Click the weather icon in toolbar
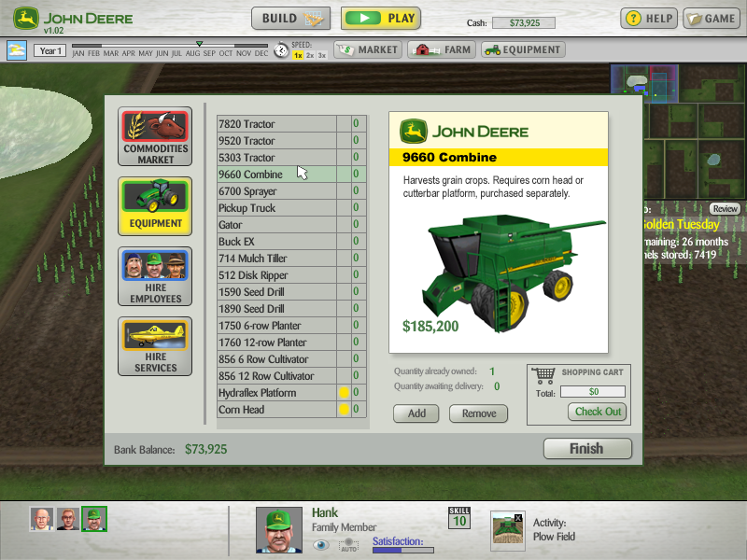 [17, 50]
